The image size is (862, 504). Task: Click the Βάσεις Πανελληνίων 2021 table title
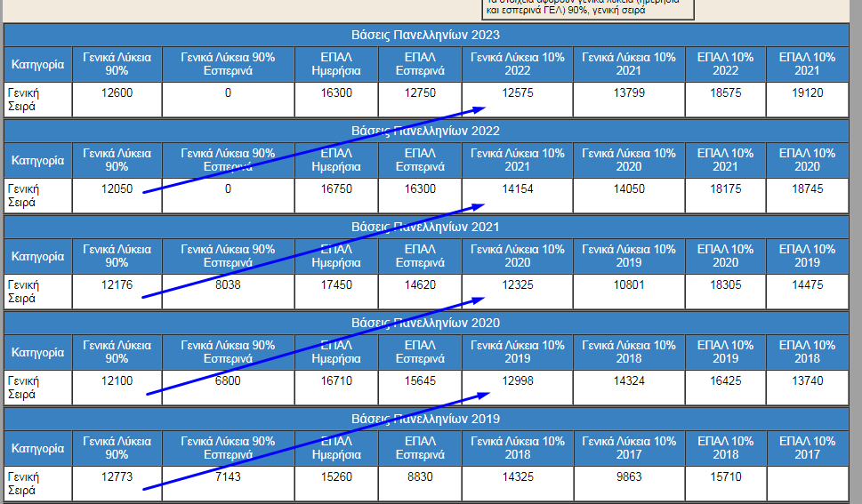click(425, 227)
